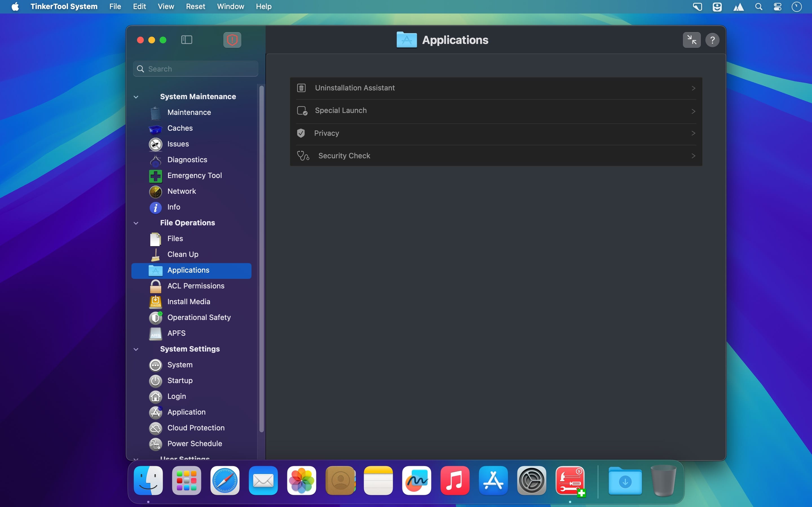
Task: Open the ACL Permissions pane
Action: (196, 286)
